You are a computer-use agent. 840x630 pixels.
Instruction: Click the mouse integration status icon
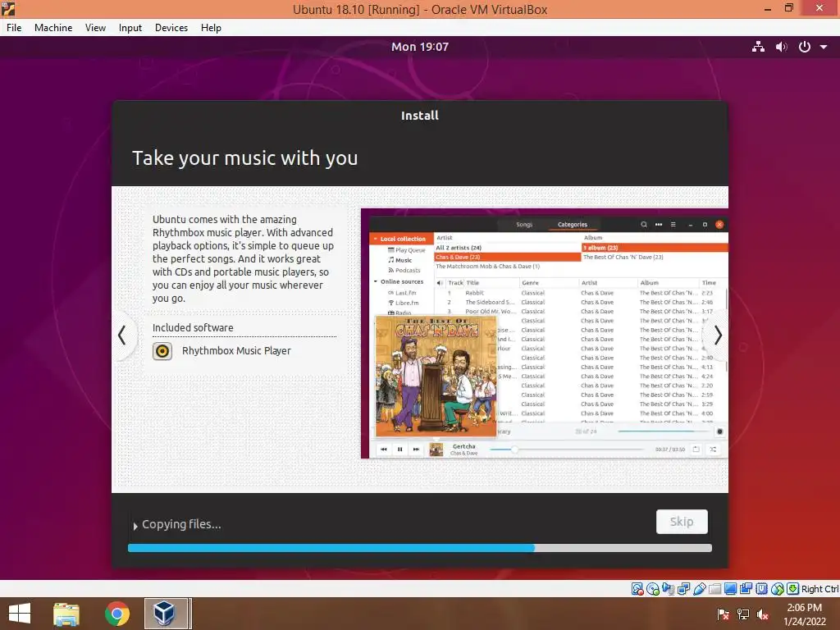[x=778, y=589]
